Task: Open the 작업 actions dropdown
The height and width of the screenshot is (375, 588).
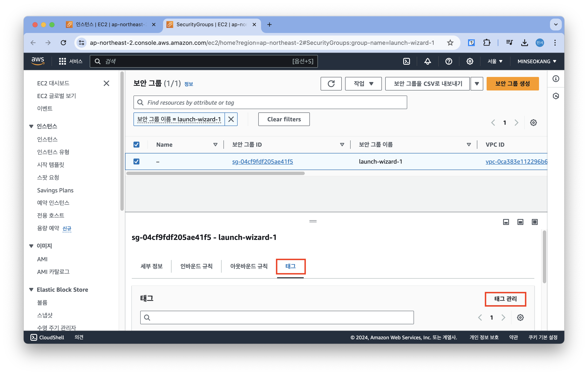Action: click(x=363, y=84)
